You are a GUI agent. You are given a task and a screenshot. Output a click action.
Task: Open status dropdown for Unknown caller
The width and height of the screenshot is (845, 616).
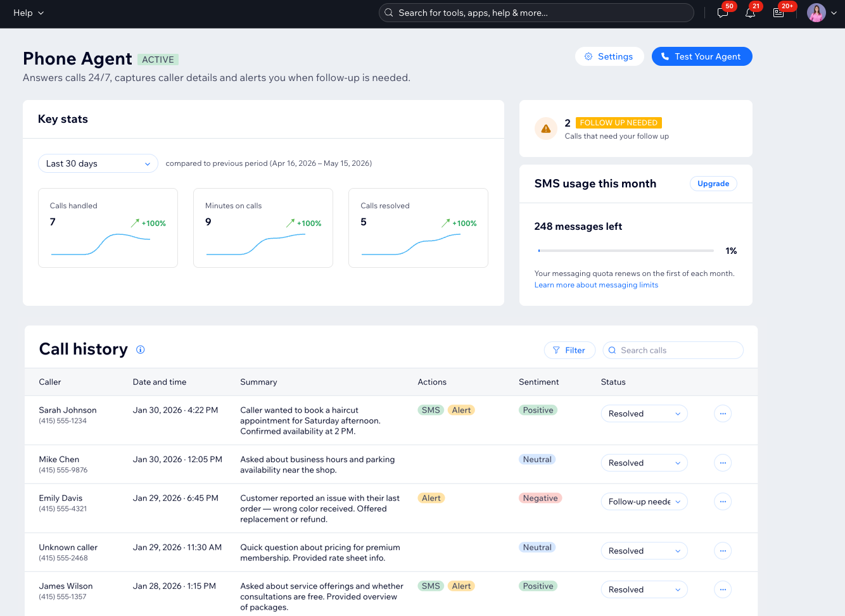(x=644, y=551)
